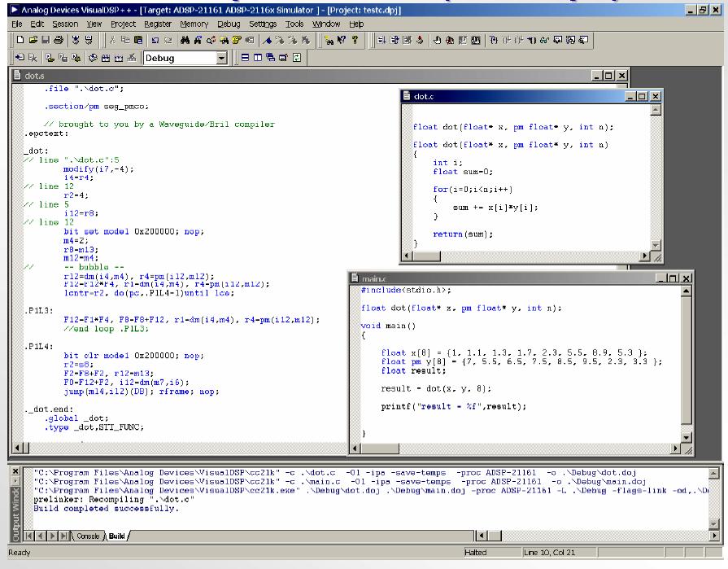Click right scroll arrow in dot.c horizontal scrollbar
Screen dimensions: 728x569
point(645,256)
